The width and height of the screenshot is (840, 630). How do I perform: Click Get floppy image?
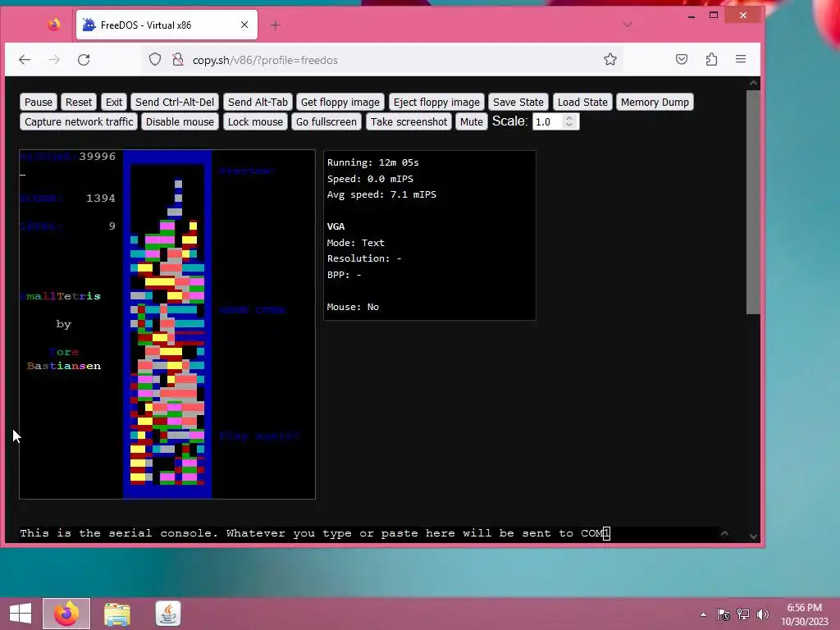pos(340,102)
